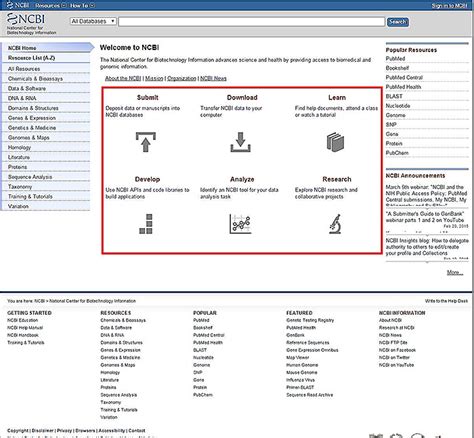Viewport: 474px width, 438px height.
Task: Click the Submit heading
Action: click(147, 98)
